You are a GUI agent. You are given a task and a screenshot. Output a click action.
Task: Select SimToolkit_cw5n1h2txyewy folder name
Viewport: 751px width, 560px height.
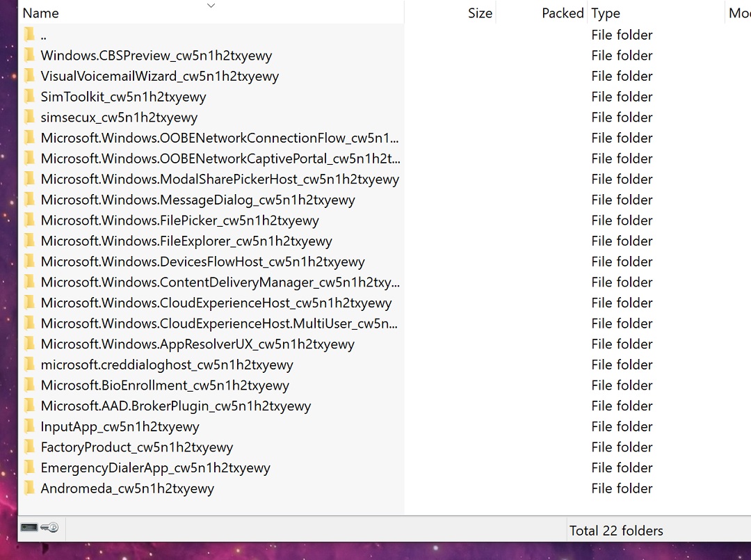(123, 97)
